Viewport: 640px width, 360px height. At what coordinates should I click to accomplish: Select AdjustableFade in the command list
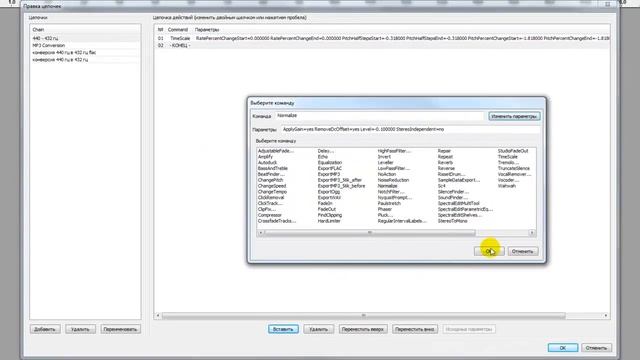pyautogui.click(x=276, y=151)
